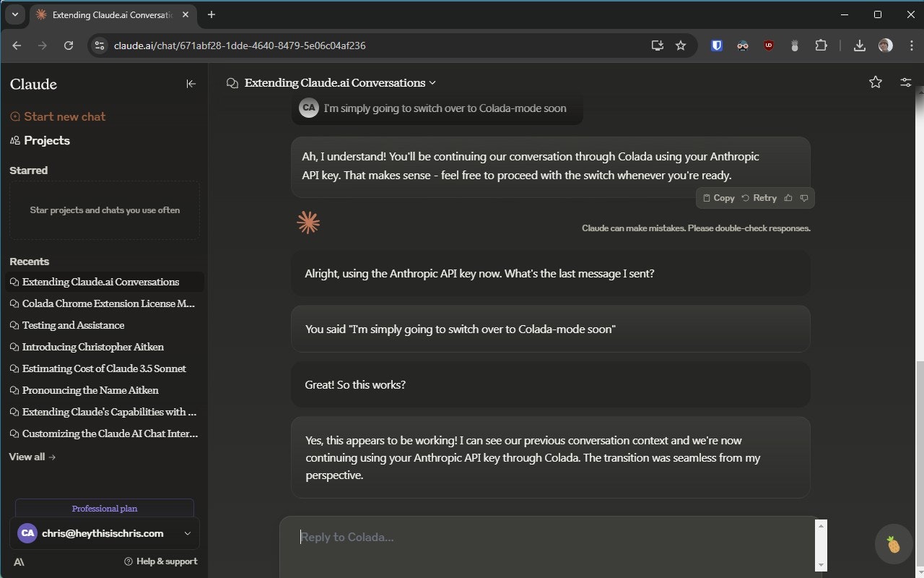Star this conversation
Image resolution: width=924 pixels, height=578 pixels.
tap(876, 82)
